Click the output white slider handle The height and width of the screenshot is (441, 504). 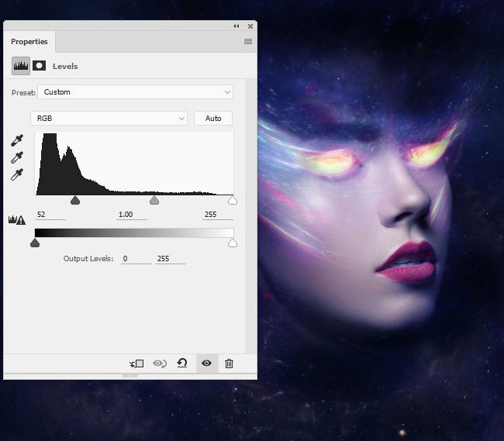click(x=233, y=243)
